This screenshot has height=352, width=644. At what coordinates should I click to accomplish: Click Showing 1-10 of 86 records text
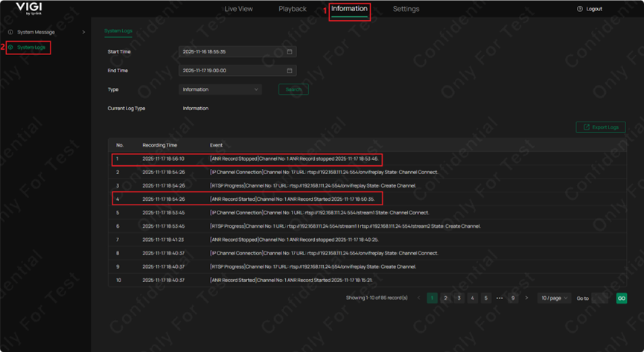coord(377,298)
